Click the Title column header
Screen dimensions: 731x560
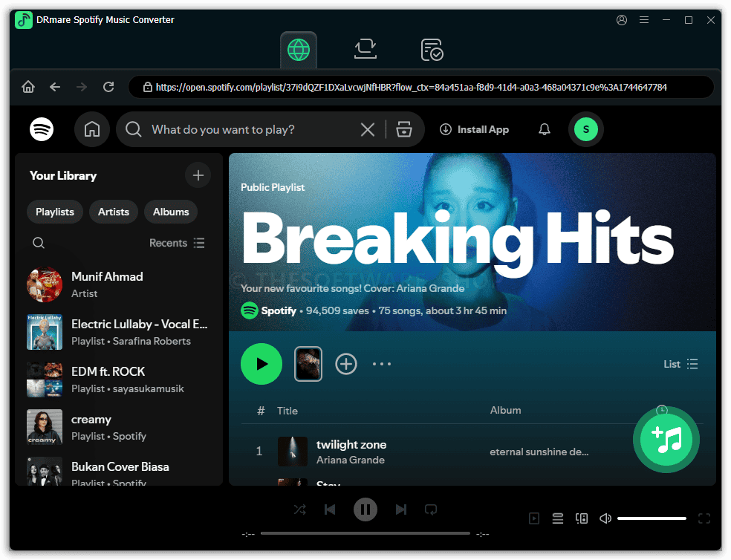coord(287,411)
